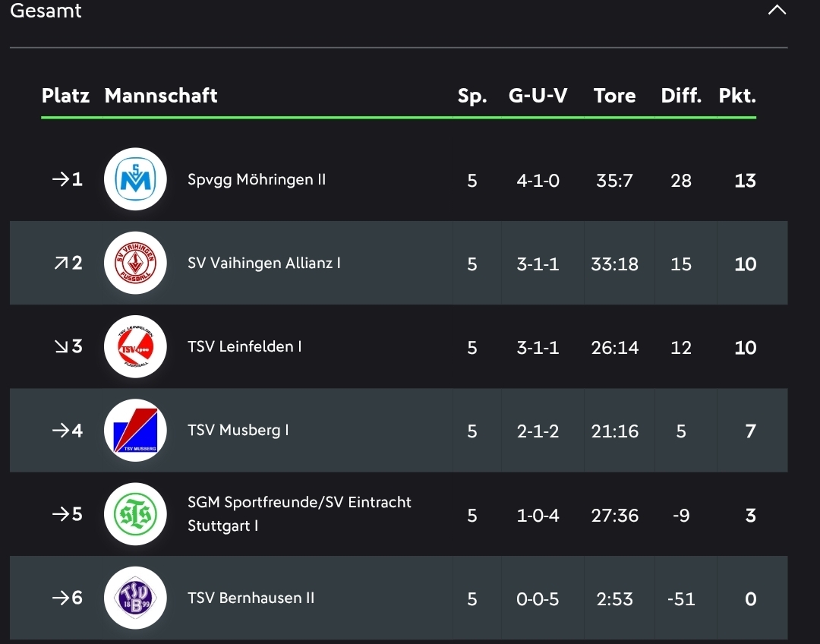Viewport: 820px width, 644px height.
Task: Collapse the Gesamt section chevron
Action: pos(777,11)
